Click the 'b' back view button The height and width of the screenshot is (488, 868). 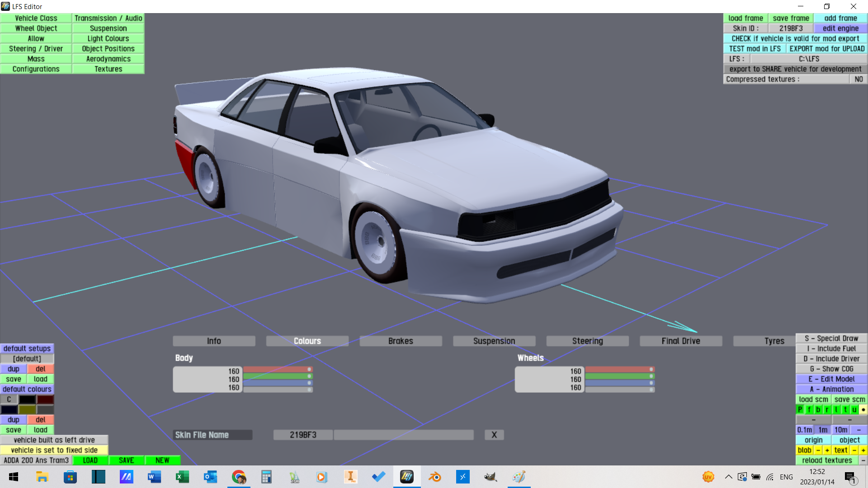coord(818,409)
